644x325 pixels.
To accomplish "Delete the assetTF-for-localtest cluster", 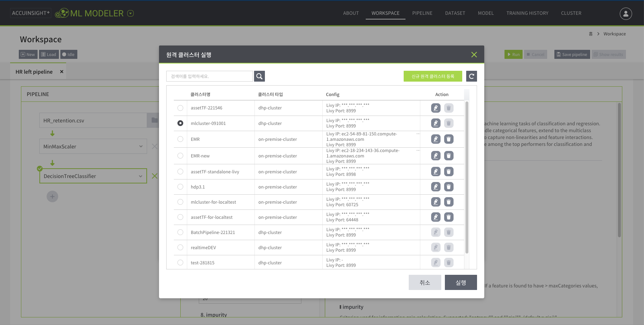I will coord(449,217).
